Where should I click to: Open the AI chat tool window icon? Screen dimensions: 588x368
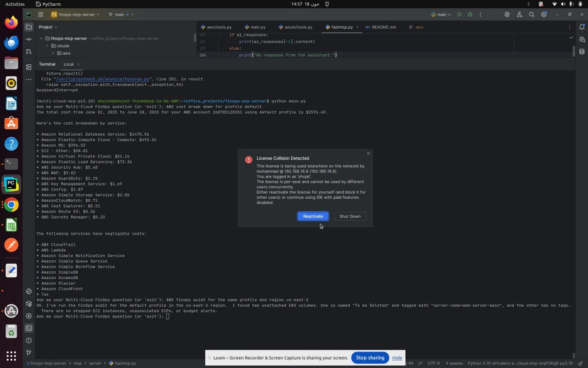(582, 40)
